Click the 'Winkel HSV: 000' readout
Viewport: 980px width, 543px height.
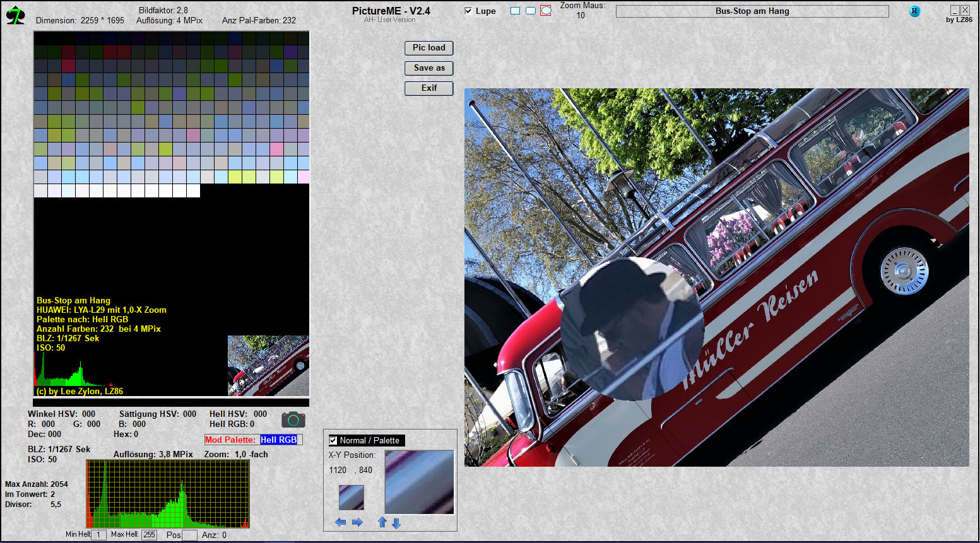point(61,414)
